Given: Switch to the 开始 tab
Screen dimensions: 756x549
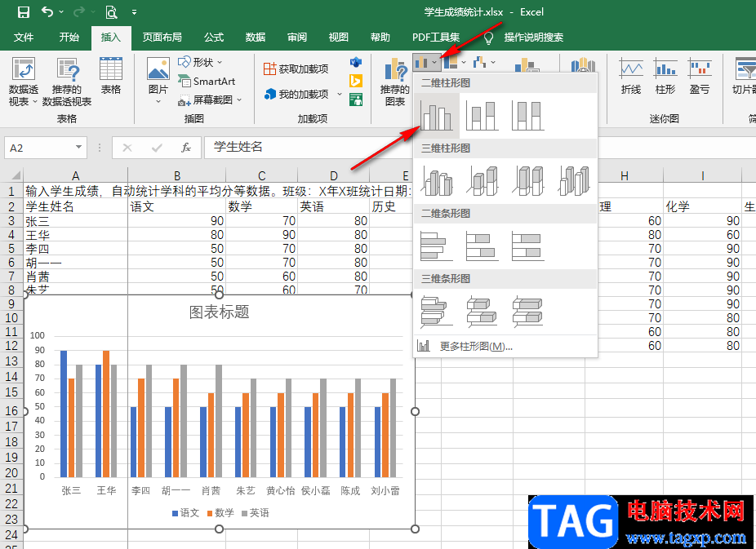Looking at the screenshot, I should point(69,37).
